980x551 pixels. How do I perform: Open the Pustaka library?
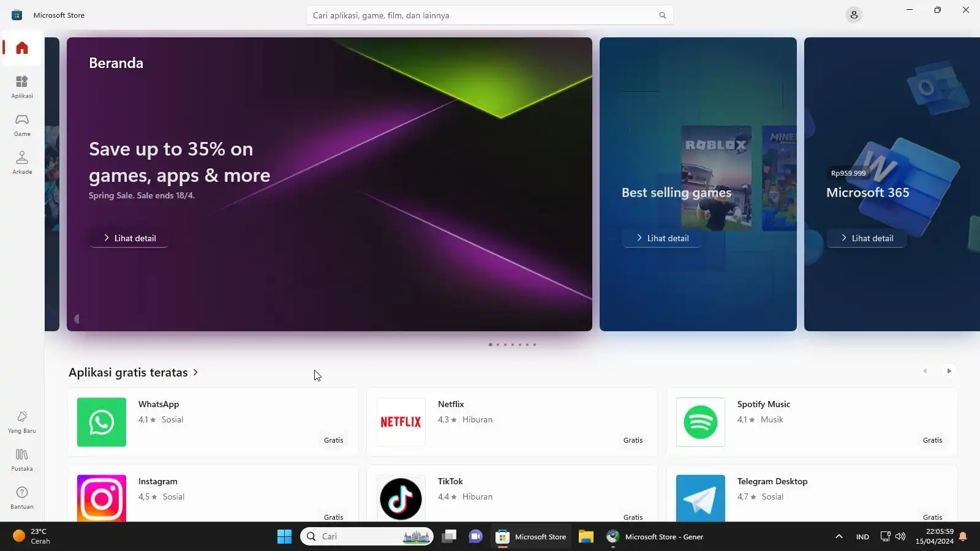pos(22,459)
